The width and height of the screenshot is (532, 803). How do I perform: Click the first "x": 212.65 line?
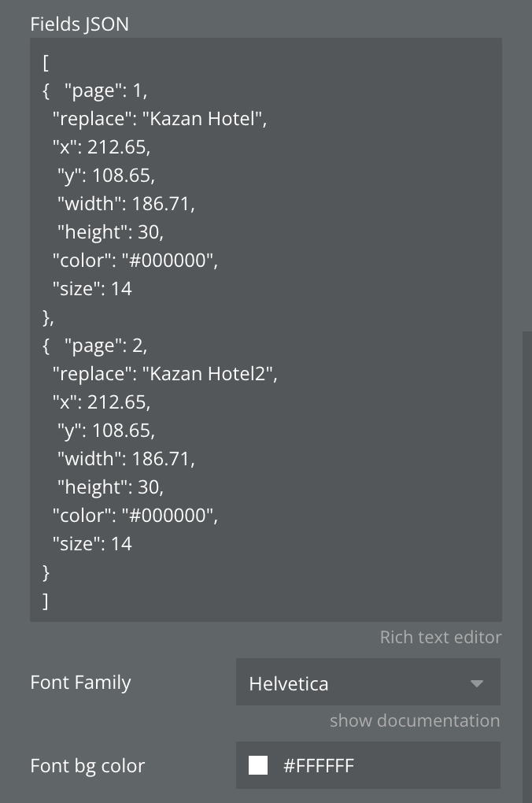pos(101,147)
